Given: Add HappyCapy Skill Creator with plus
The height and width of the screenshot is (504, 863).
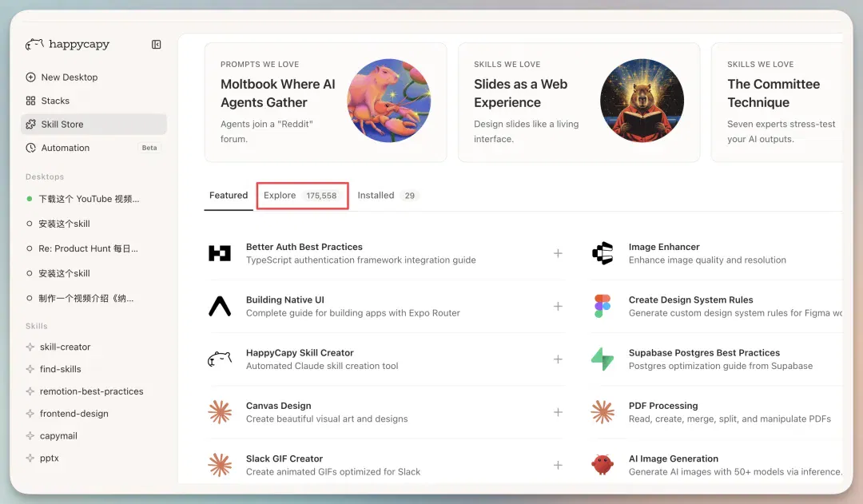Looking at the screenshot, I should click(558, 359).
